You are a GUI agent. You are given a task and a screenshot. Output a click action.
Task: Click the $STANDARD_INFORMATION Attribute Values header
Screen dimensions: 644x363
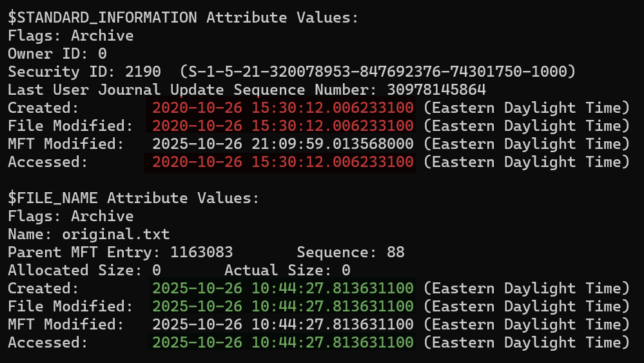(x=182, y=17)
